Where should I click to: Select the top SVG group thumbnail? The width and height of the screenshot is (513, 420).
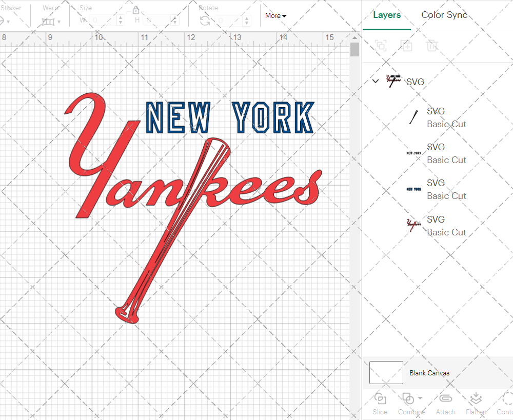tap(393, 81)
